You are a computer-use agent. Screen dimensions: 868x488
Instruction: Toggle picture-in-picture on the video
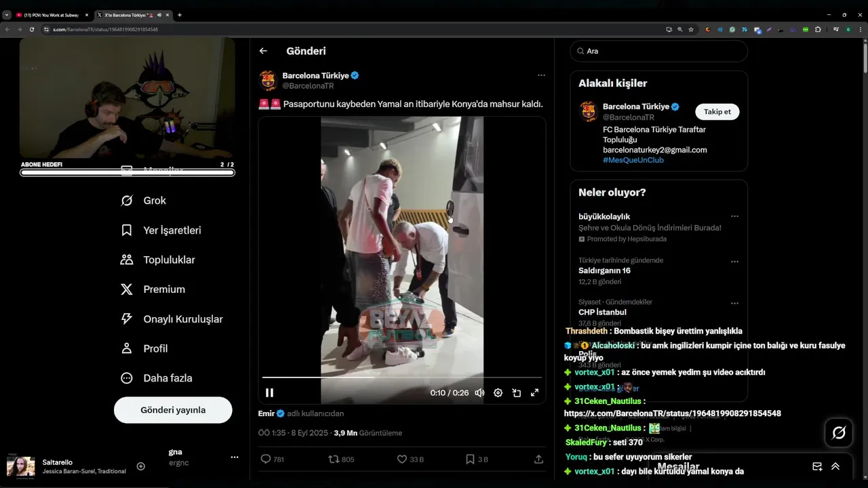pos(516,392)
